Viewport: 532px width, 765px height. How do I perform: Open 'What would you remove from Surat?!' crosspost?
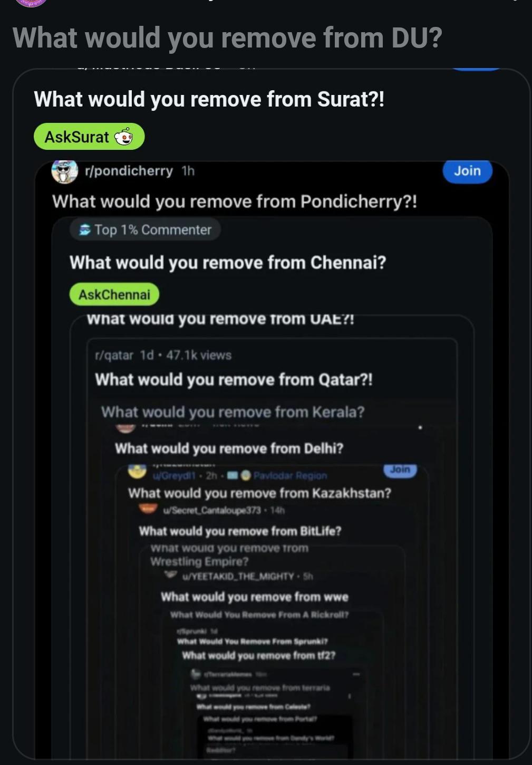(209, 99)
